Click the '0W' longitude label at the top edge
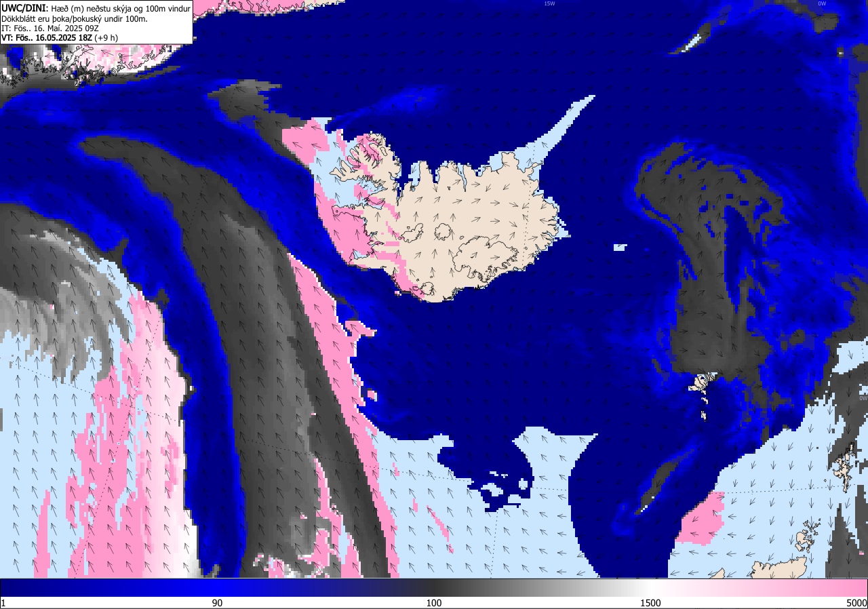The width and height of the screenshot is (868, 609). [822, 3]
